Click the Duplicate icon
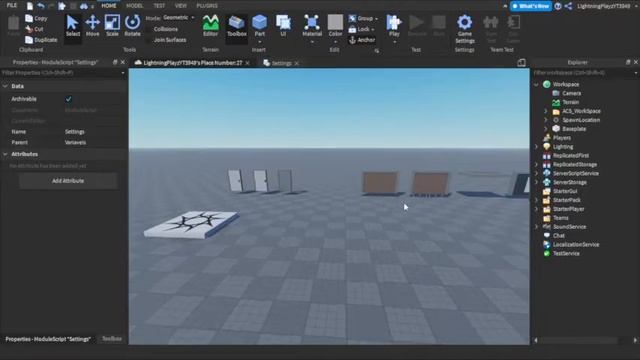This screenshot has width=640, height=360. 29,40
